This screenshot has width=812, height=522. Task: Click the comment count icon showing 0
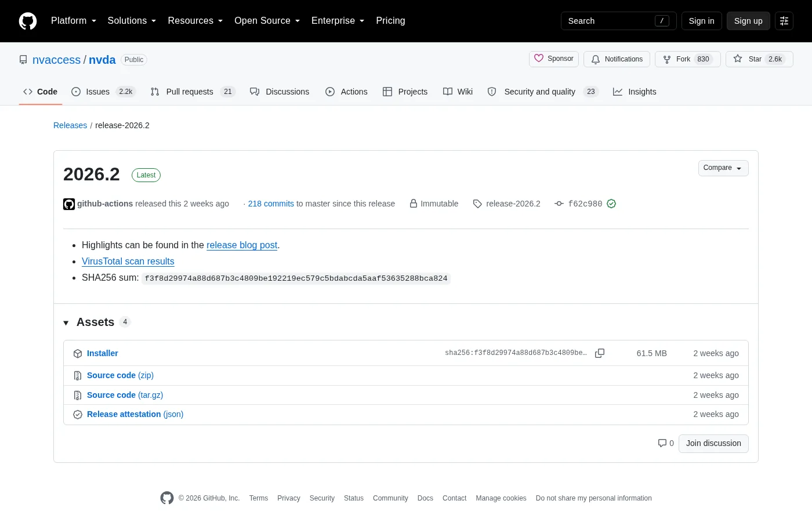coord(666,443)
